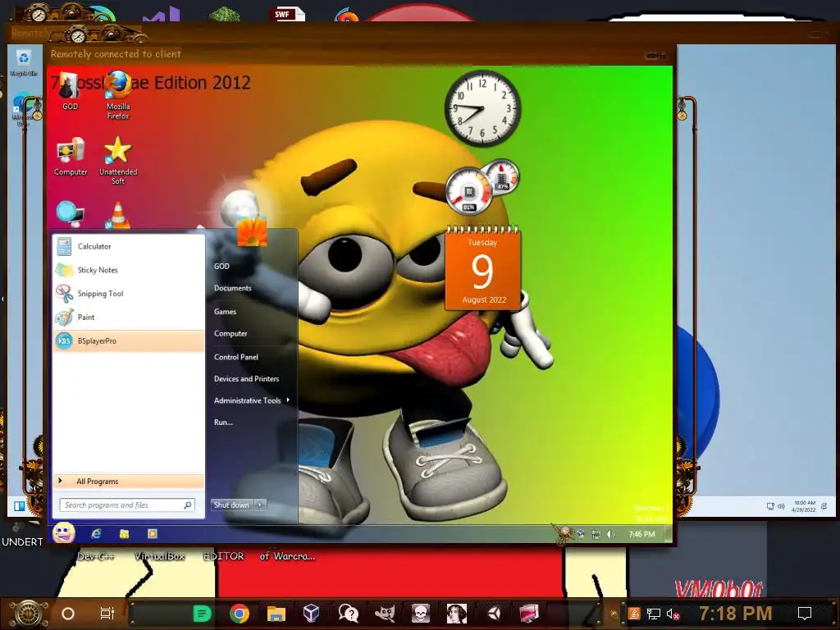Open the Run... dialog

(x=223, y=422)
